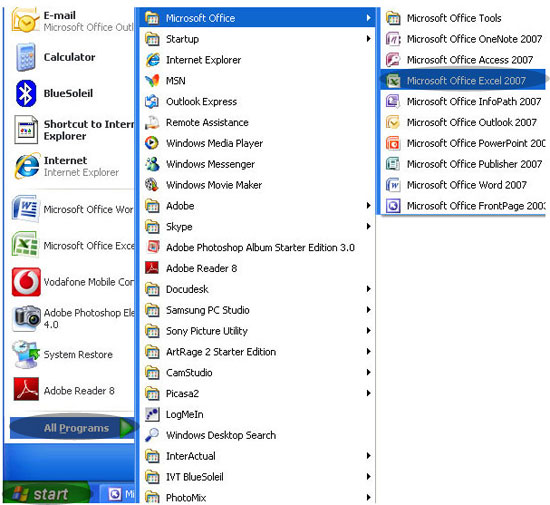The image size is (550, 505).
Task: Click the System Restore icon
Action: (26, 354)
